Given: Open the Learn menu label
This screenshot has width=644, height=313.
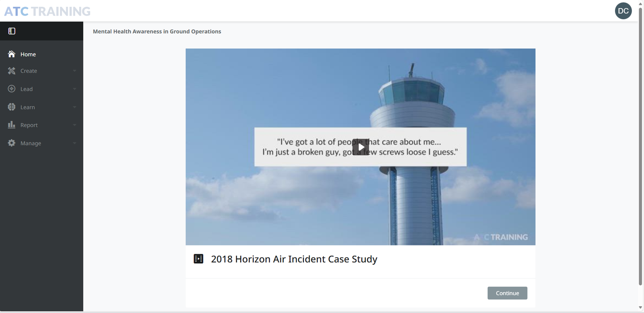Looking at the screenshot, I should pyautogui.click(x=28, y=107).
